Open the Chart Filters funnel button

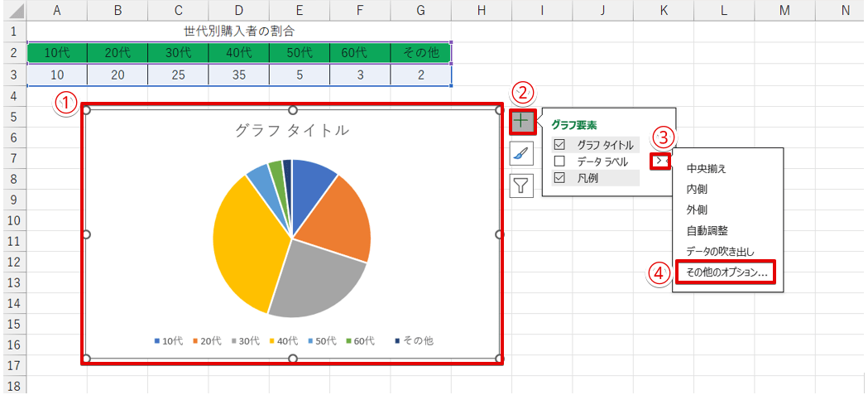pyautogui.click(x=521, y=185)
